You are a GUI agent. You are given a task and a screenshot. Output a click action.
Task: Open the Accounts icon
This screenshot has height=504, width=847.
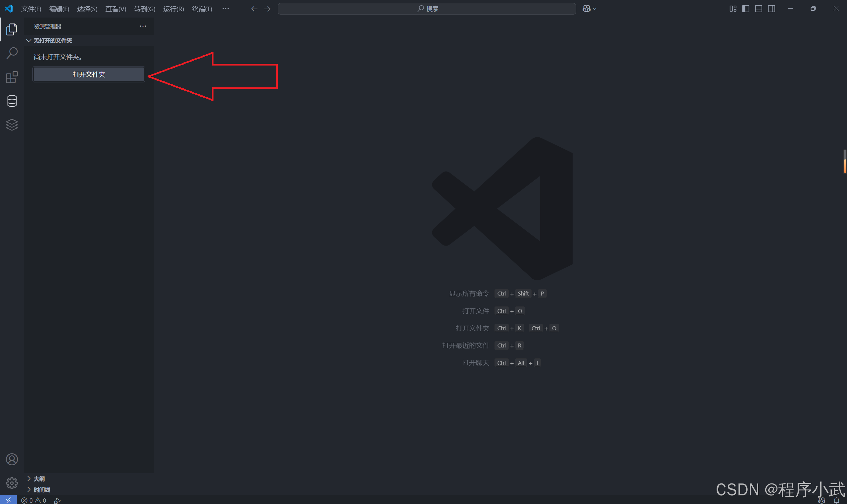(12, 459)
